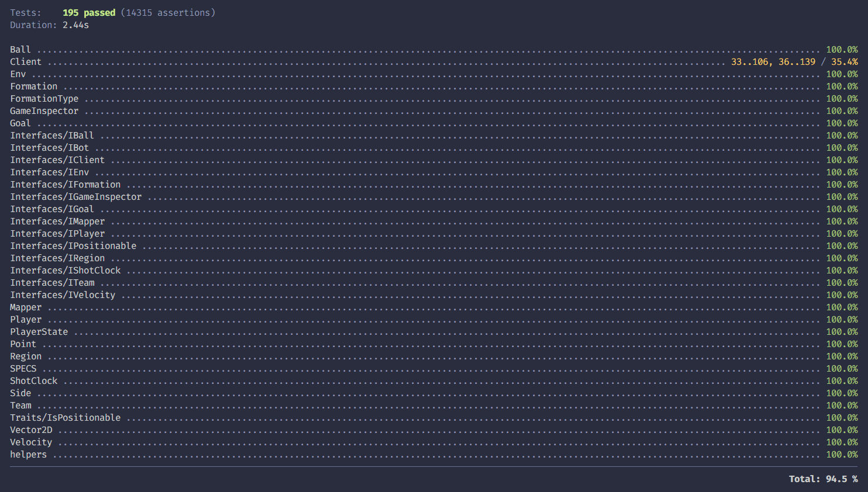The height and width of the screenshot is (492, 868).
Task: Click 'Traits/IsPositionable' row name
Action: [x=66, y=418]
